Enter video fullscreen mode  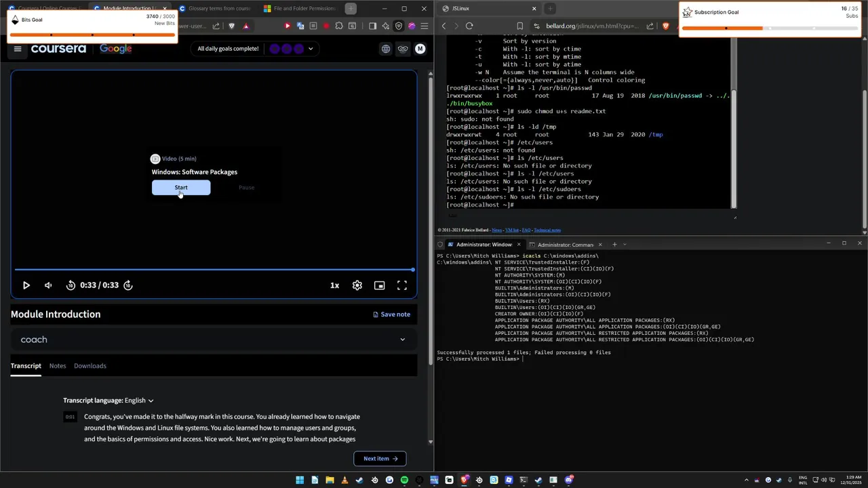(x=402, y=285)
